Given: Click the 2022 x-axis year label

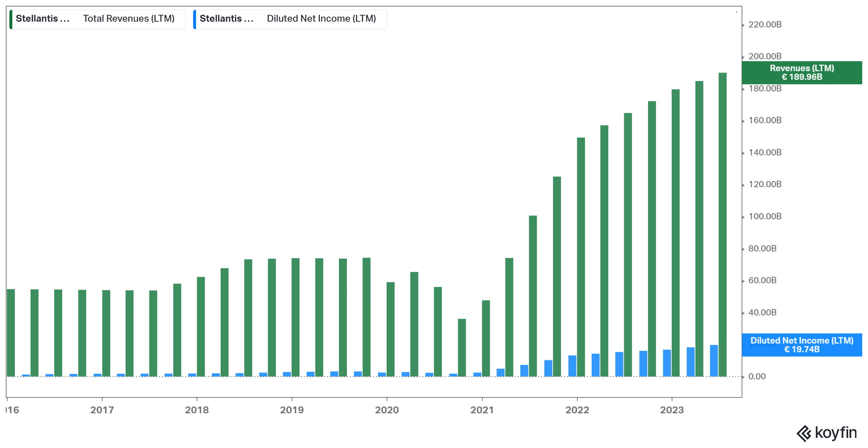Looking at the screenshot, I should [x=577, y=410].
